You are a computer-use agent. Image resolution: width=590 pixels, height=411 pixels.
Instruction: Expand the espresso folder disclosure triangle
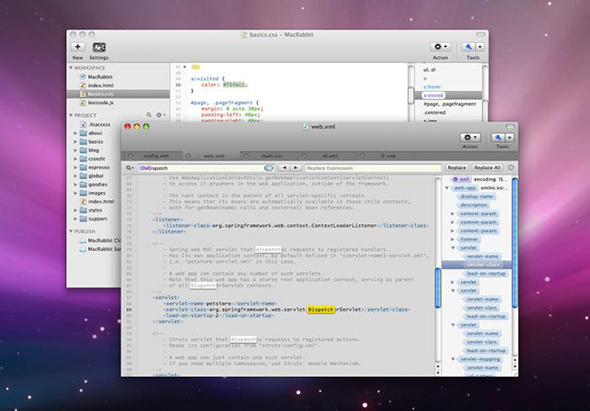(x=75, y=167)
